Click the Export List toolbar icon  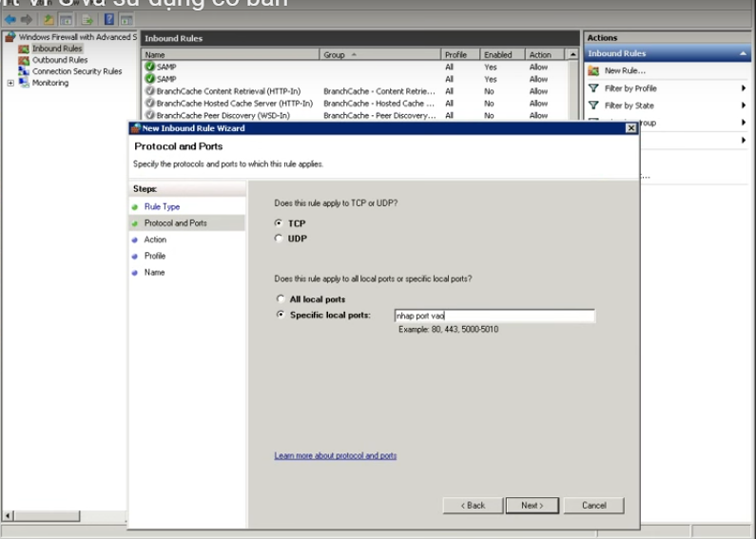pyautogui.click(x=87, y=20)
